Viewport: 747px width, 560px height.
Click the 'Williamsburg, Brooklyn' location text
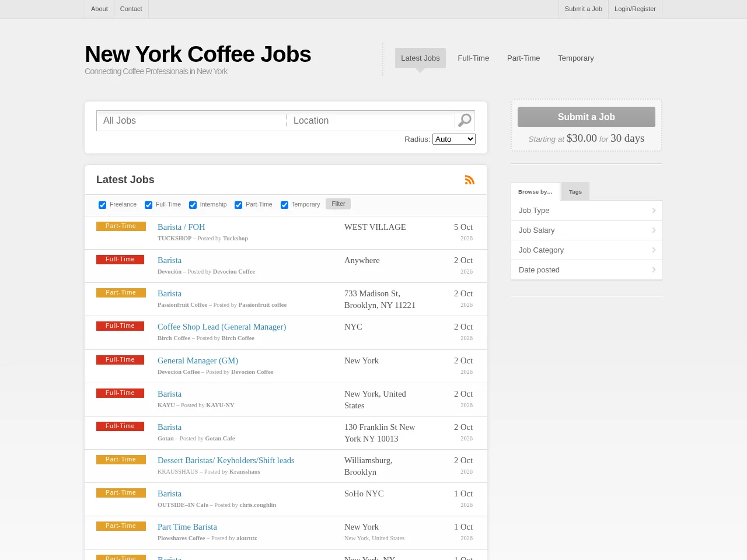click(x=368, y=466)
